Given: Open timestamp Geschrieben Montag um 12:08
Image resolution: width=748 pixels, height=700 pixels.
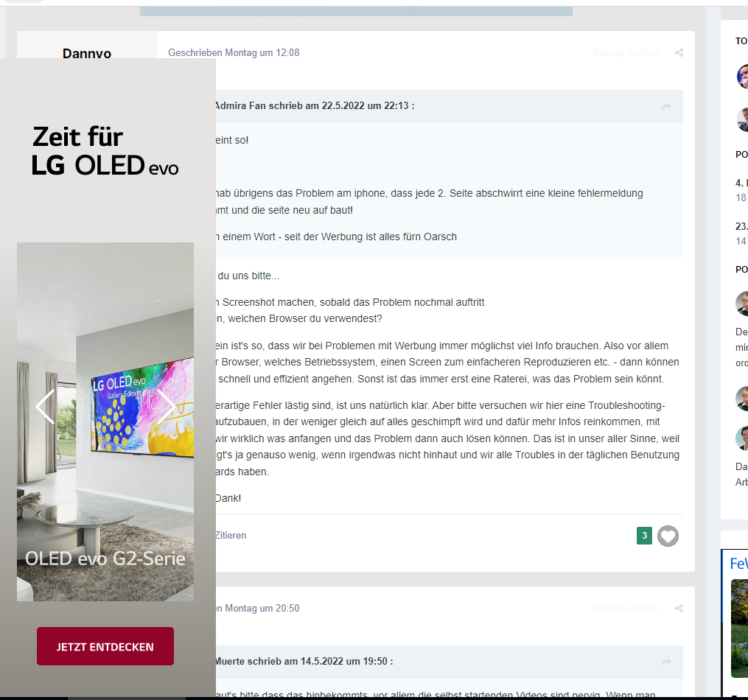Looking at the screenshot, I should coord(234,53).
